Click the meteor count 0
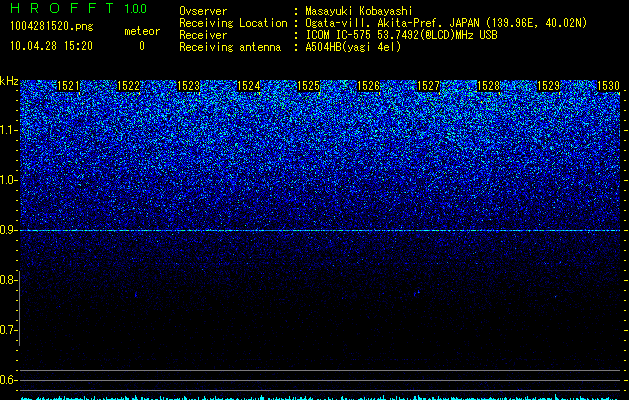This screenshot has height=400, width=629. [x=142, y=46]
